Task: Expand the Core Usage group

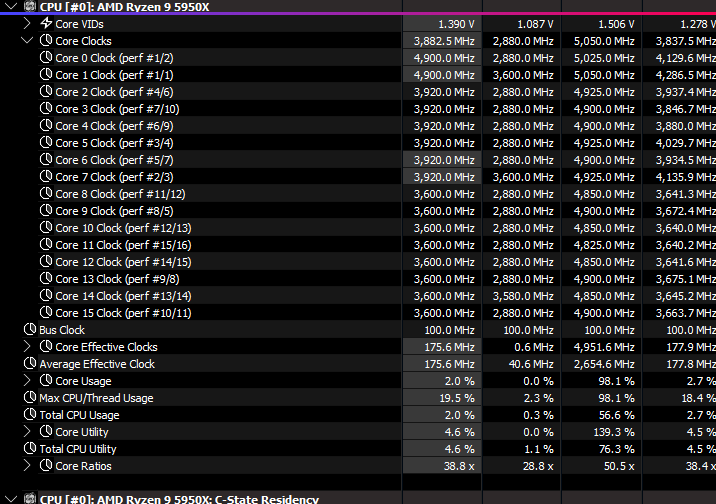Action: (27, 380)
